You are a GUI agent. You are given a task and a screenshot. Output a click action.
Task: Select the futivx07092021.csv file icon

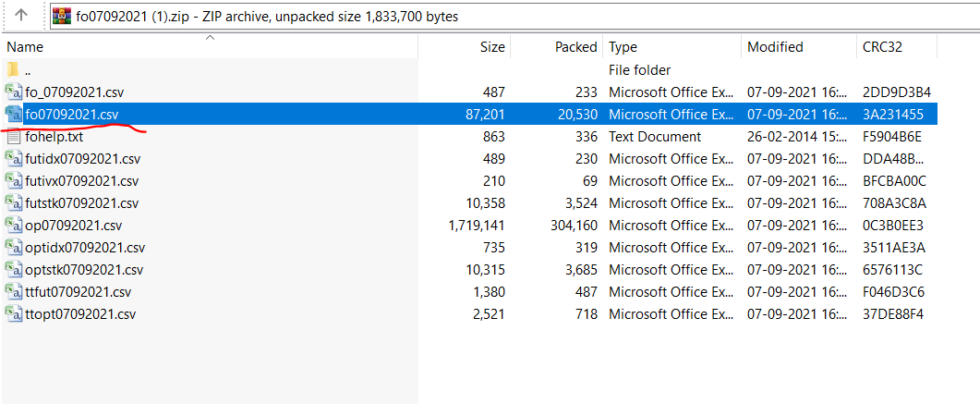point(14,181)
